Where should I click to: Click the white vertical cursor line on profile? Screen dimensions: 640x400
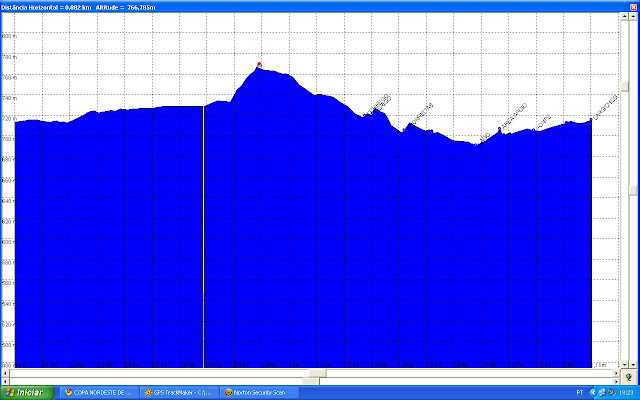pos(203,237)
